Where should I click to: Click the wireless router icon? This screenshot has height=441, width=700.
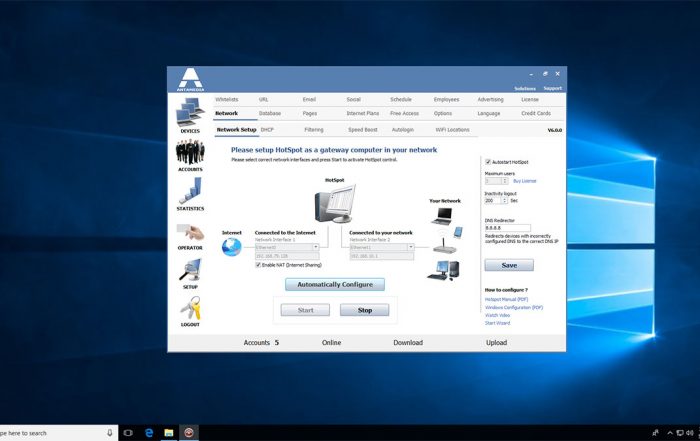tap(445, 244)
